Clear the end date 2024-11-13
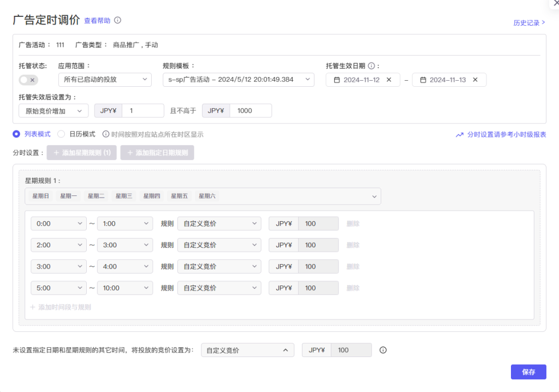The image size is (559, 392). click(475, 80)
